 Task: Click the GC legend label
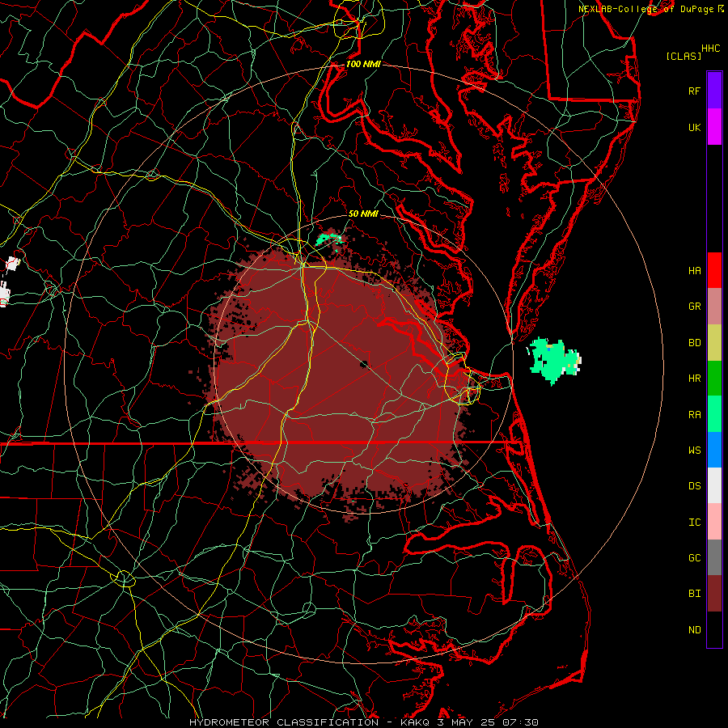694,557
